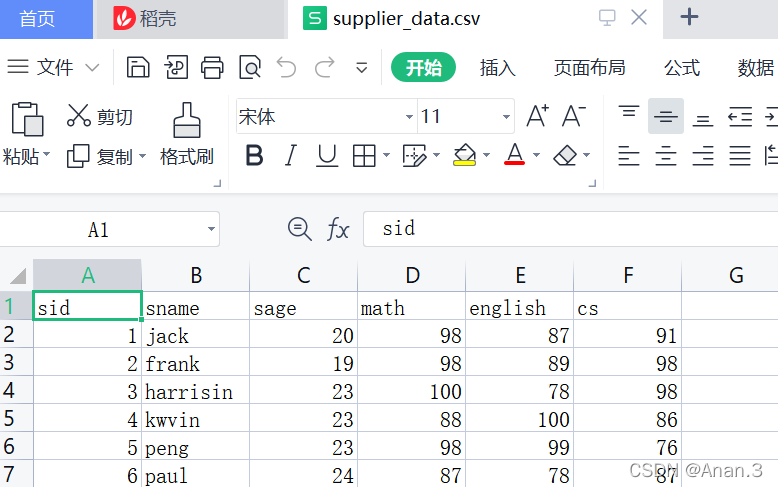Click the Print icon

pyautogui.click(x=212, y=67)
